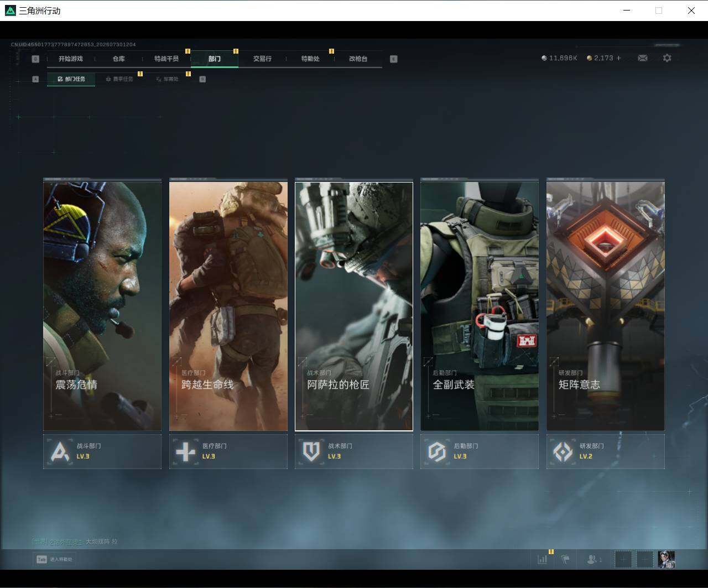Image resolution: width=708 pixels, height=588 pixels.
Task: Click the 后勤部门 LV.3 level panel
Action: (480, 451)
